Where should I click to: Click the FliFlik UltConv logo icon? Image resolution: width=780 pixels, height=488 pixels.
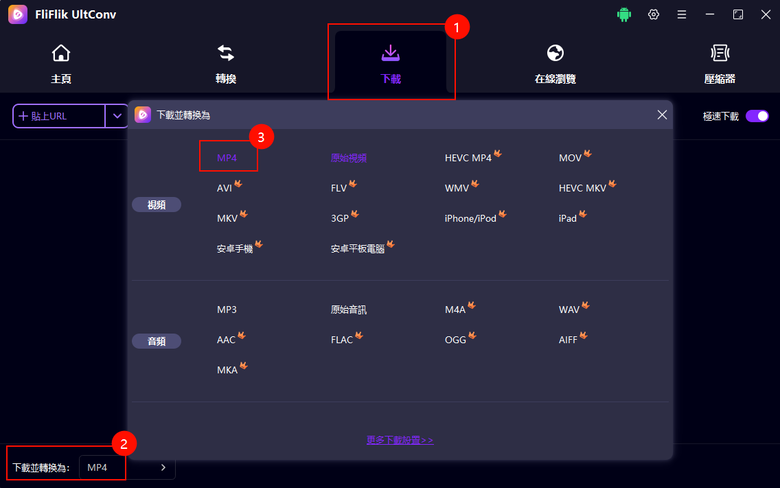coord(17,14)
